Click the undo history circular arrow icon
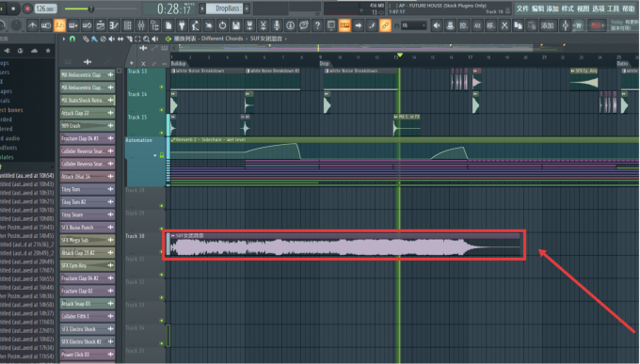 coord(222,25)
